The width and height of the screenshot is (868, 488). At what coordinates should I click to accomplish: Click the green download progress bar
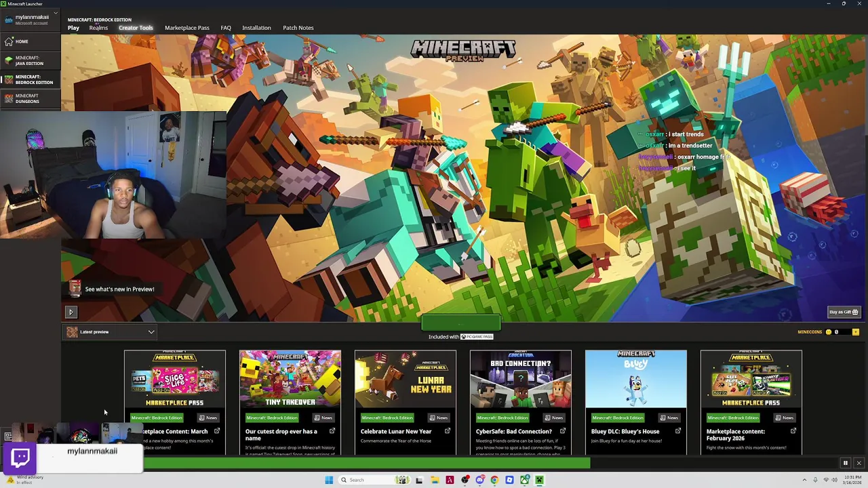pyautogui.click(x=366, y=463)
